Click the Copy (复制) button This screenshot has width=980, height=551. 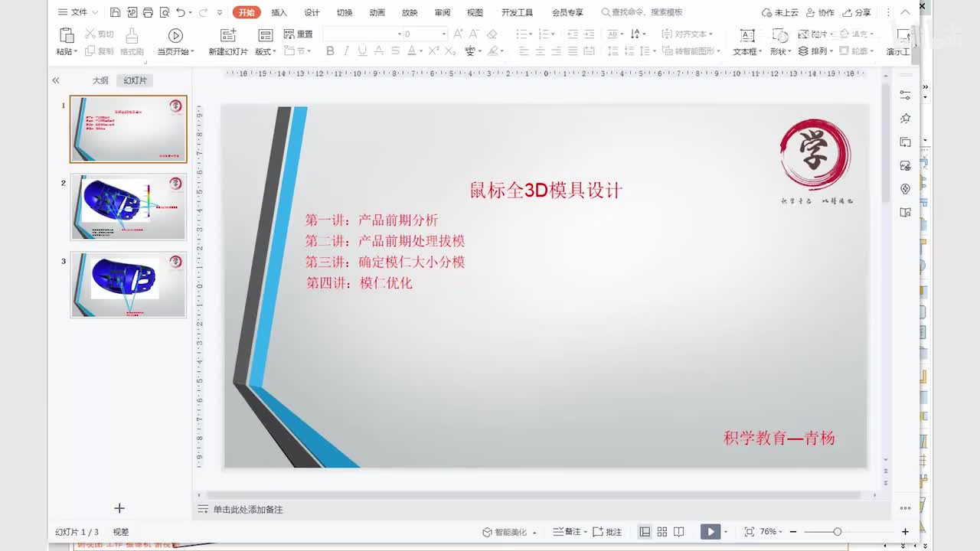(100, 51)
